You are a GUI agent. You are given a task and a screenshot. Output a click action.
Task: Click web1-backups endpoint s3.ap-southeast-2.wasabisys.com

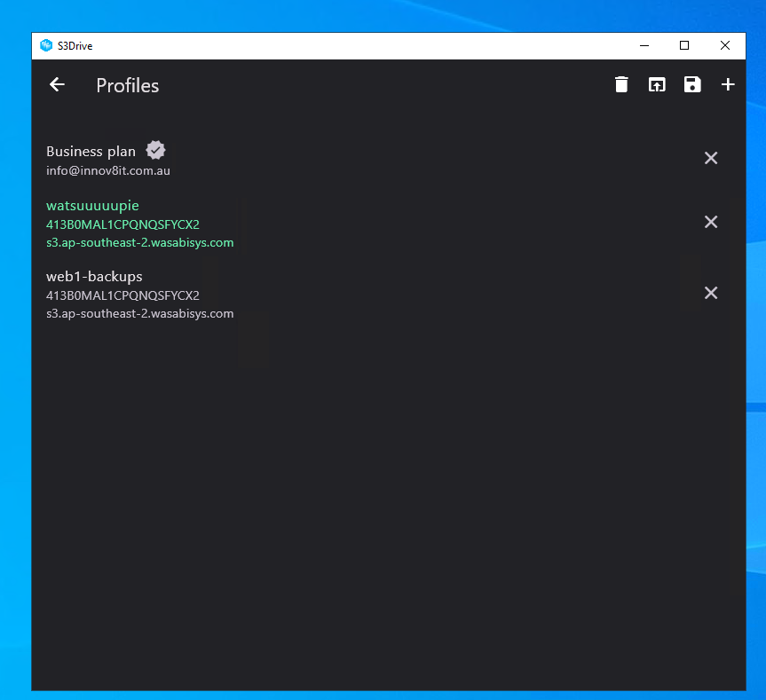(x=139, y=313)
